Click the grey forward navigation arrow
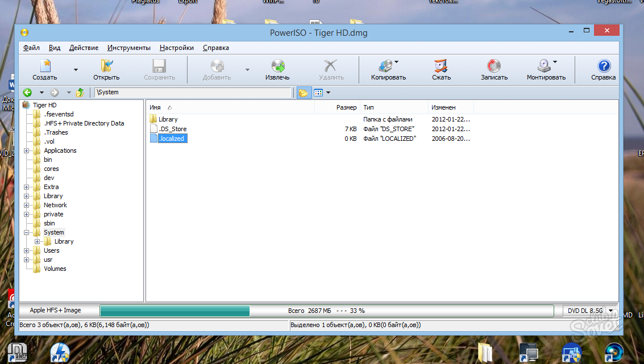This screenshot has height=364, width=644. [55, 93]
